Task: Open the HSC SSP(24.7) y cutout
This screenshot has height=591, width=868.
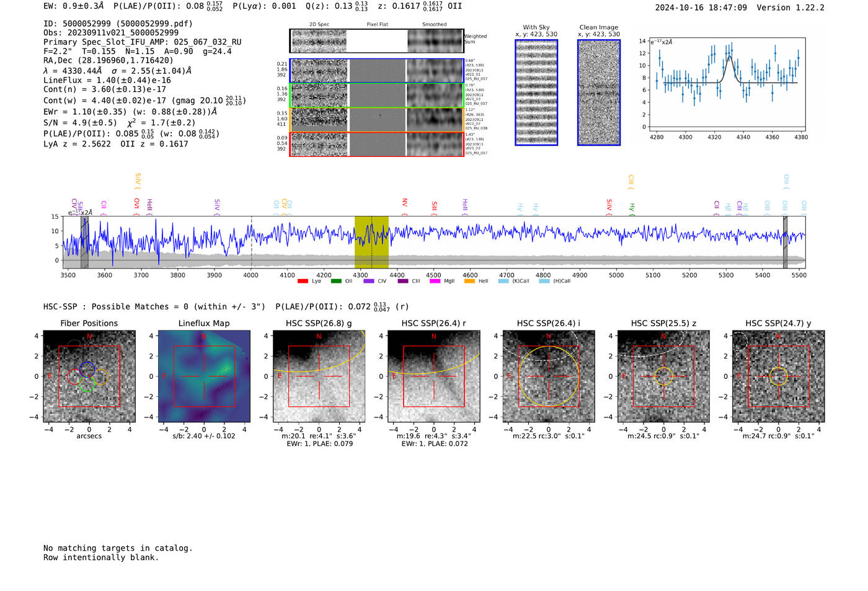Action: tap(779, 376)
